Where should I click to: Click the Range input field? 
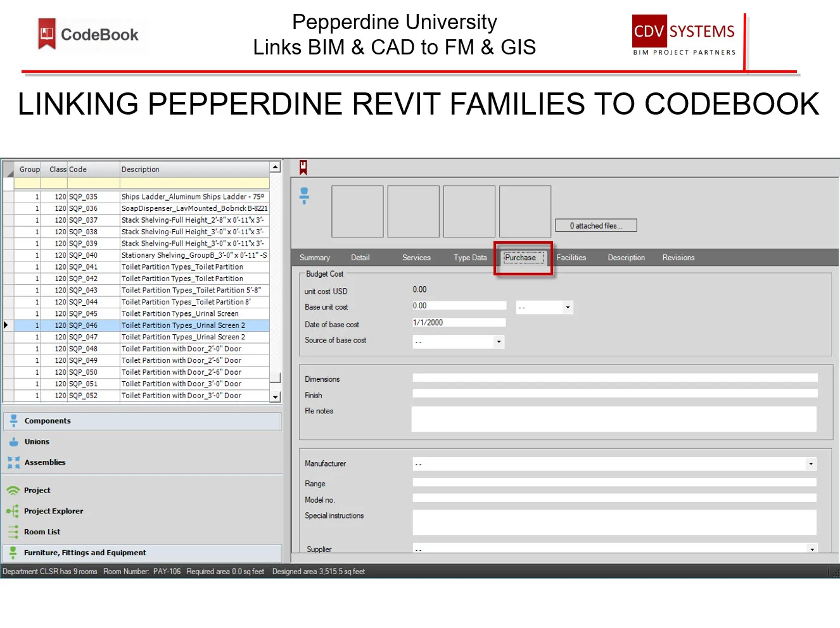(x=614, y=482)
